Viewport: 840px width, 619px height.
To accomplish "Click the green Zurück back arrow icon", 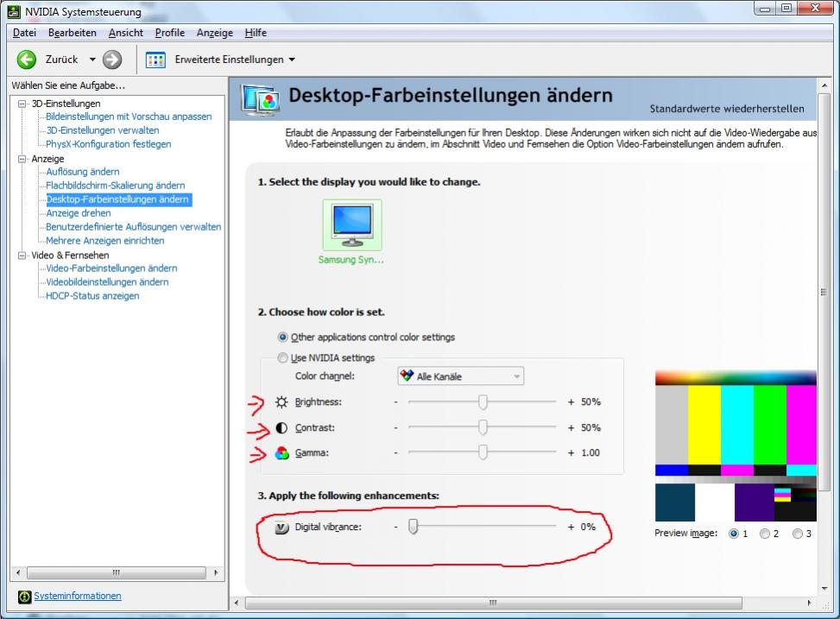I will 26,60.
